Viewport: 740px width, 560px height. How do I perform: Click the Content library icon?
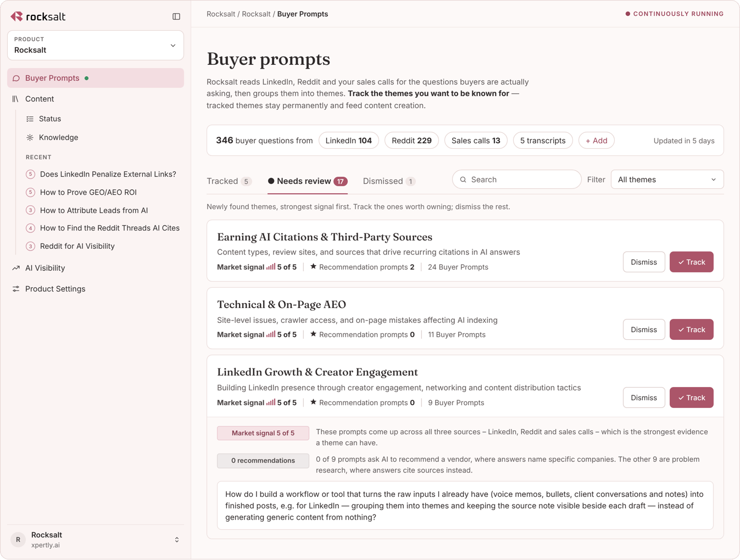tap(15, 99)
